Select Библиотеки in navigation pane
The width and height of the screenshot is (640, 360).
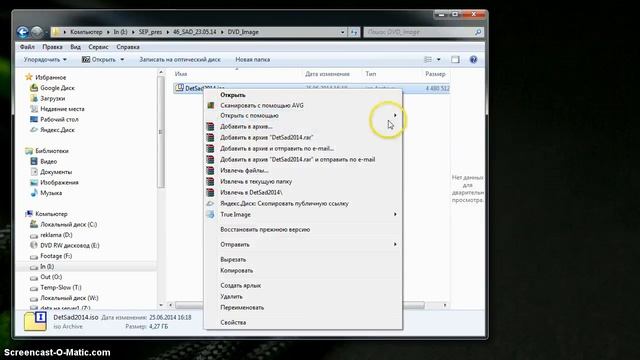52,151
